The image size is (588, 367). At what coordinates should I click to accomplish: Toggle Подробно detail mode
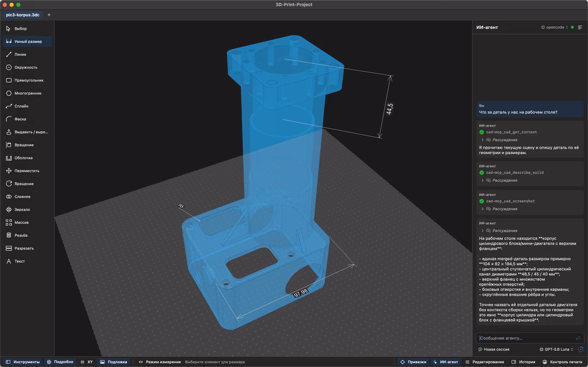60,362
